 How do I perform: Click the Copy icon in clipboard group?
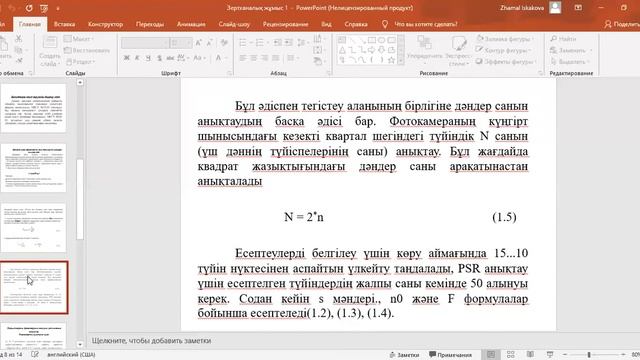click(18, 50)
